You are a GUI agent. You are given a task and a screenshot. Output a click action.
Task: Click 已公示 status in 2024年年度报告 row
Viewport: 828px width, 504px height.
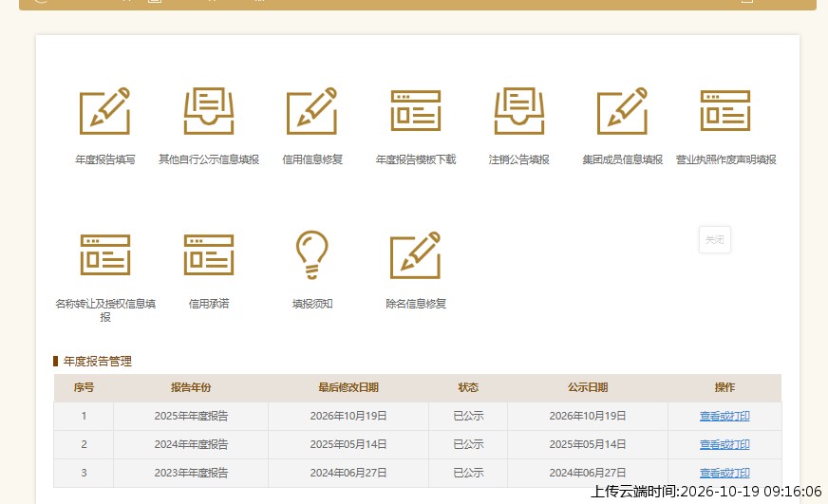click(x=468, y=444)
